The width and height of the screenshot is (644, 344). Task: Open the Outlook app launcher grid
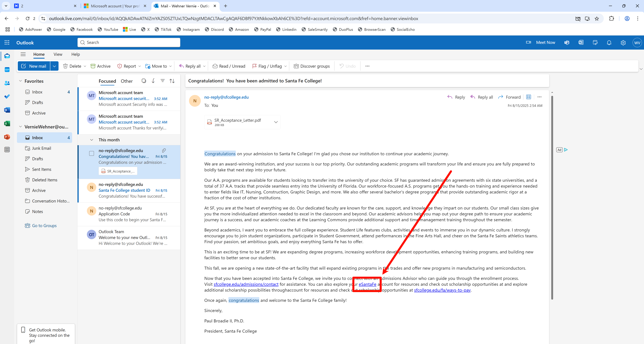7,42
